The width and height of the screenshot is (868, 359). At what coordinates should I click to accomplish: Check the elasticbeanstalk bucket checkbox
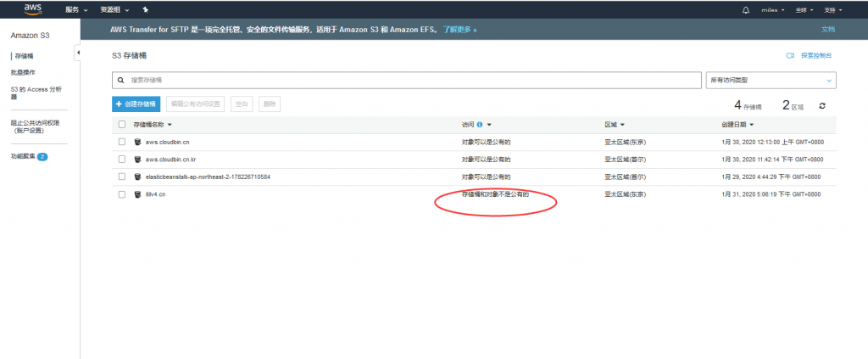(122, 177)
